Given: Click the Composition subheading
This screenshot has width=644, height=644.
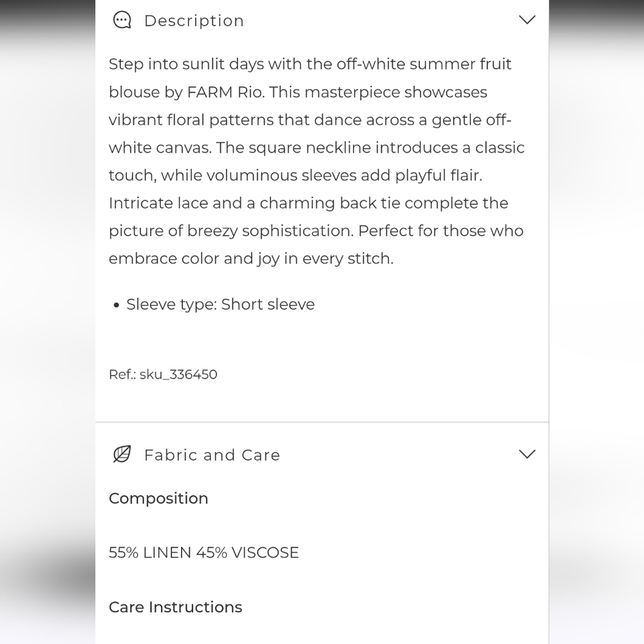Looking at the screenshot, I should tap(158, 498).
